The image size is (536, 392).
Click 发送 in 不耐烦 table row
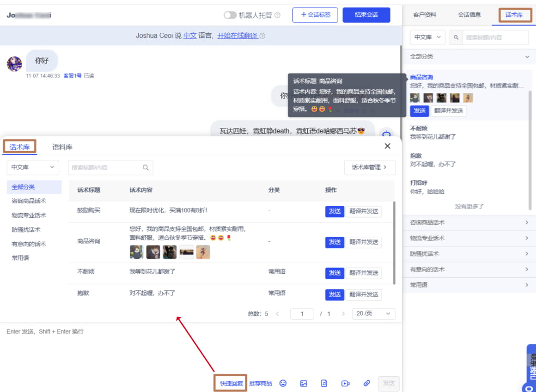tap(335, 273)
